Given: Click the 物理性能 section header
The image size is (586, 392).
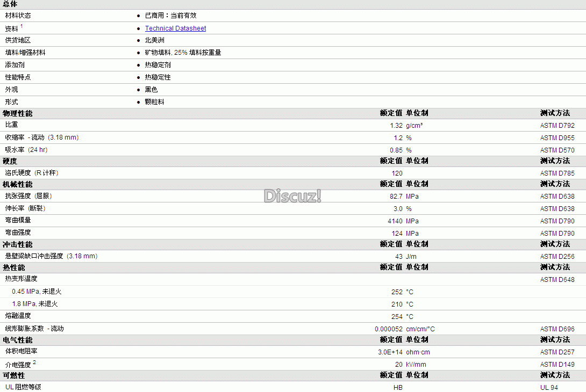Looking at the screenshot, I should click(x=18, y=113).
